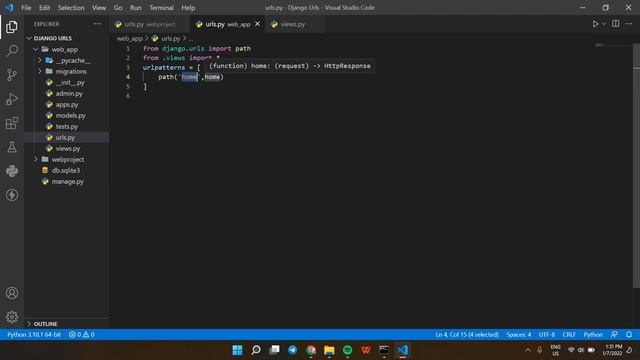The width and height of the screenshot is (640, 360).
Task: Open the Search view in activity bar
Action: click(12, 51)
